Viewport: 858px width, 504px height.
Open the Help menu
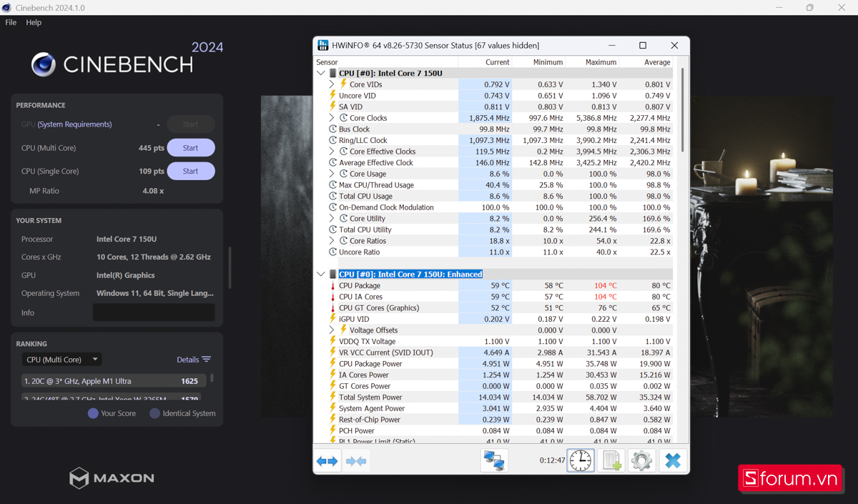(x=34, y=22)
